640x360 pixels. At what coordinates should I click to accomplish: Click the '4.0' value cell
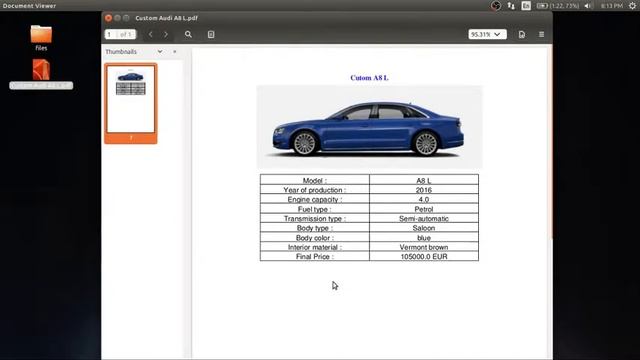[424, 199]
